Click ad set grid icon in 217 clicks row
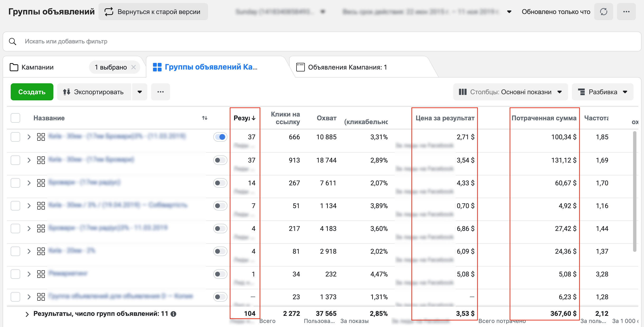The width and height of the screenshot is (644, 327). [41, 229]
